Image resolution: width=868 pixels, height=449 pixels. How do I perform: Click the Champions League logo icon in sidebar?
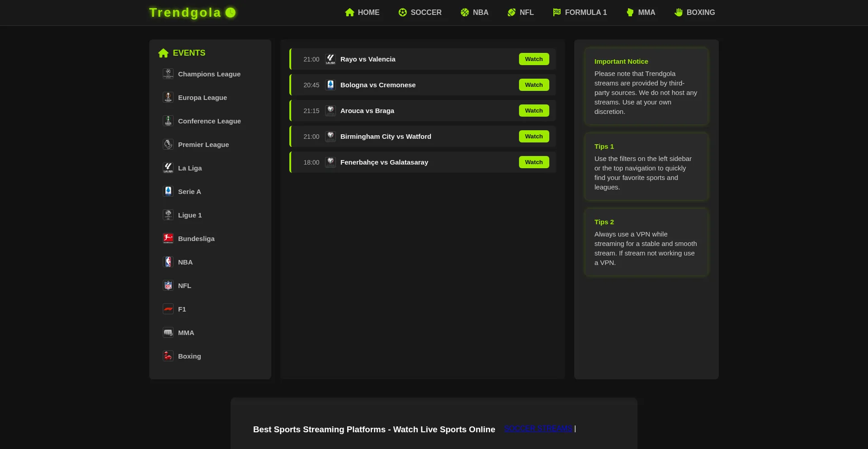pyautogui.click(x=168, y=74)
